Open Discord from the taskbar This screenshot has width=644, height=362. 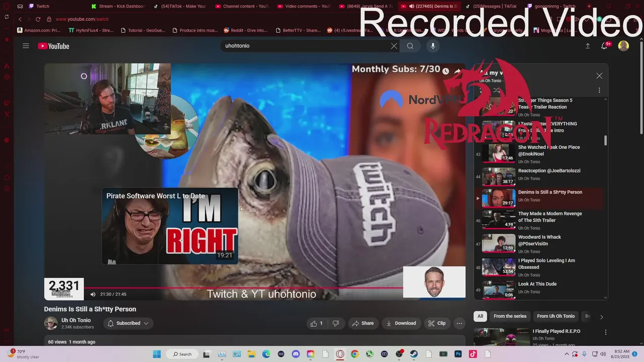[296, 354]
